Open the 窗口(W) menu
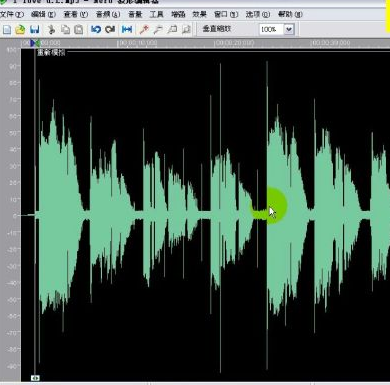390x385 pixels. 226,14
